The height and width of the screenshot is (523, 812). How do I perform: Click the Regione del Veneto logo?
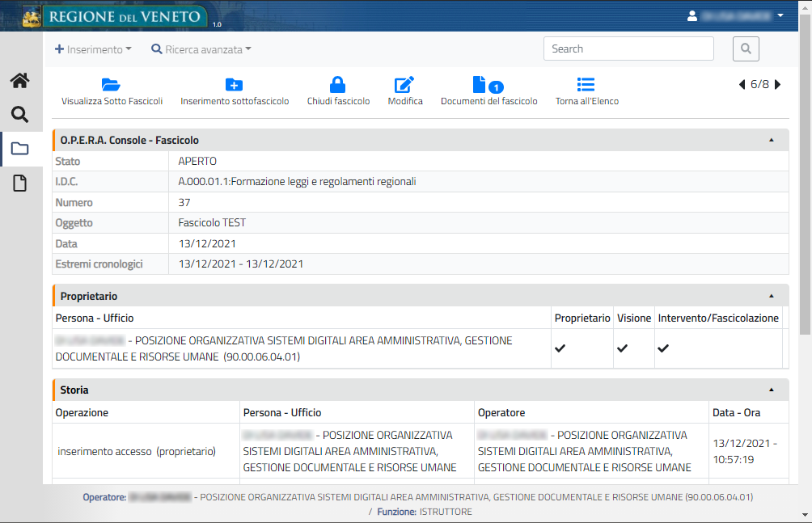pos(114,16)
